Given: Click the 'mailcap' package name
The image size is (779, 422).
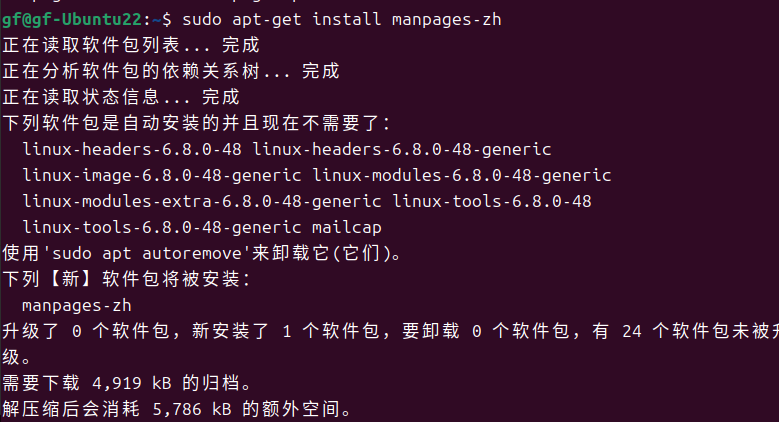Looking at the screenshot, I should (347, 227).
